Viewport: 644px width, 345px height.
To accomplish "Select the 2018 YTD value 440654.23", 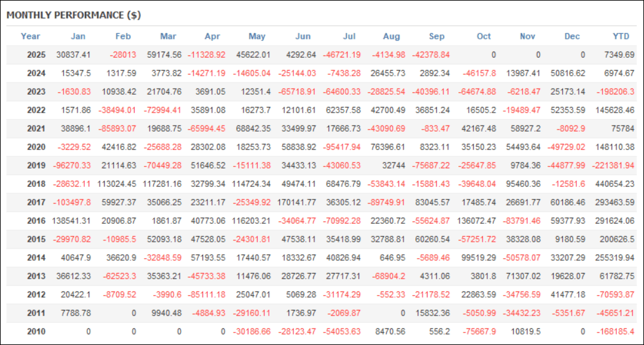I will 613,184.
